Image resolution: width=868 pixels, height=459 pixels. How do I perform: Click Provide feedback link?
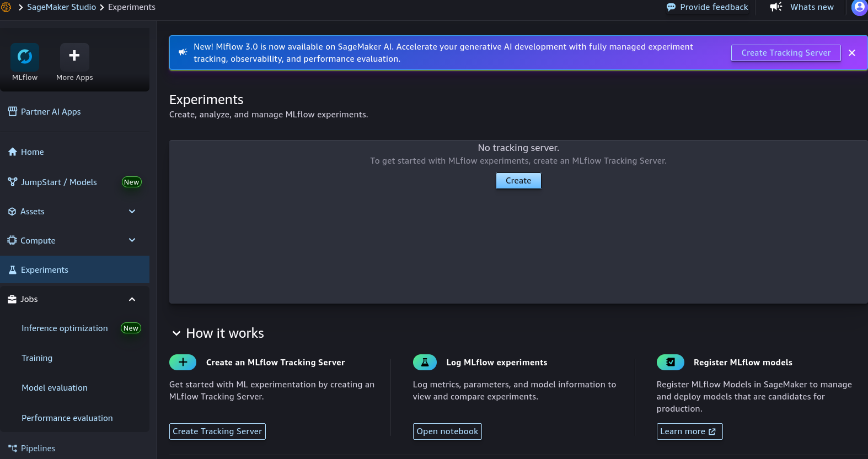[714, 7]
